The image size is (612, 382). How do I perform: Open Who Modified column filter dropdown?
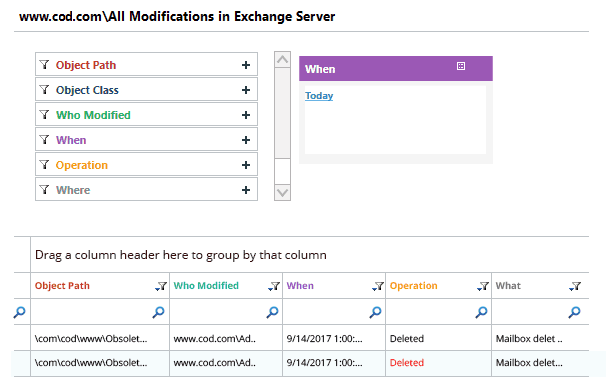coord(274,286)
